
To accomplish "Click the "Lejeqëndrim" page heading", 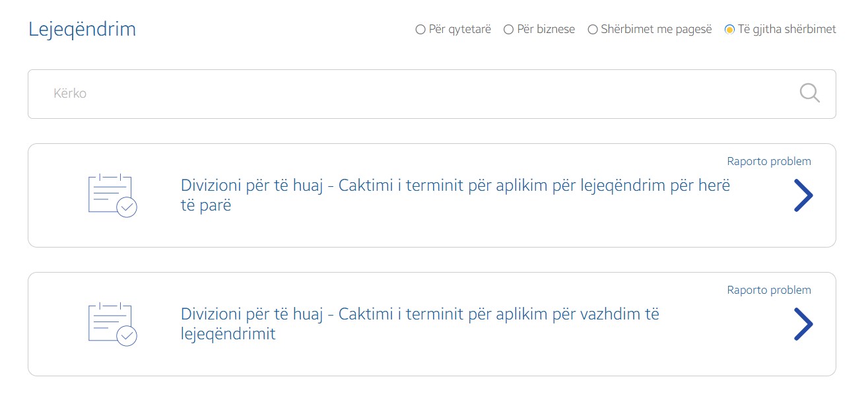I will click(x=83, y=30).
